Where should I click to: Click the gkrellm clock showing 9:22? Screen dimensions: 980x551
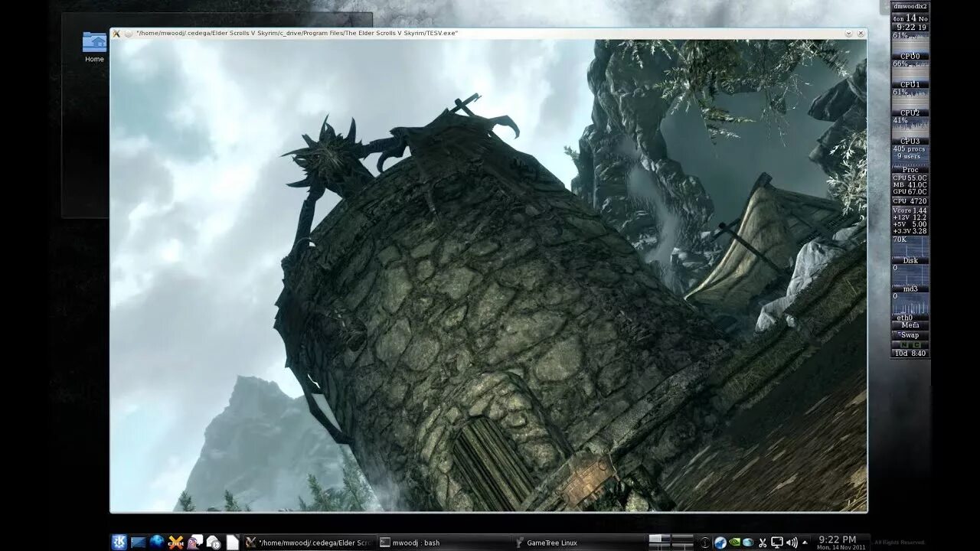[x=910, y=27]
